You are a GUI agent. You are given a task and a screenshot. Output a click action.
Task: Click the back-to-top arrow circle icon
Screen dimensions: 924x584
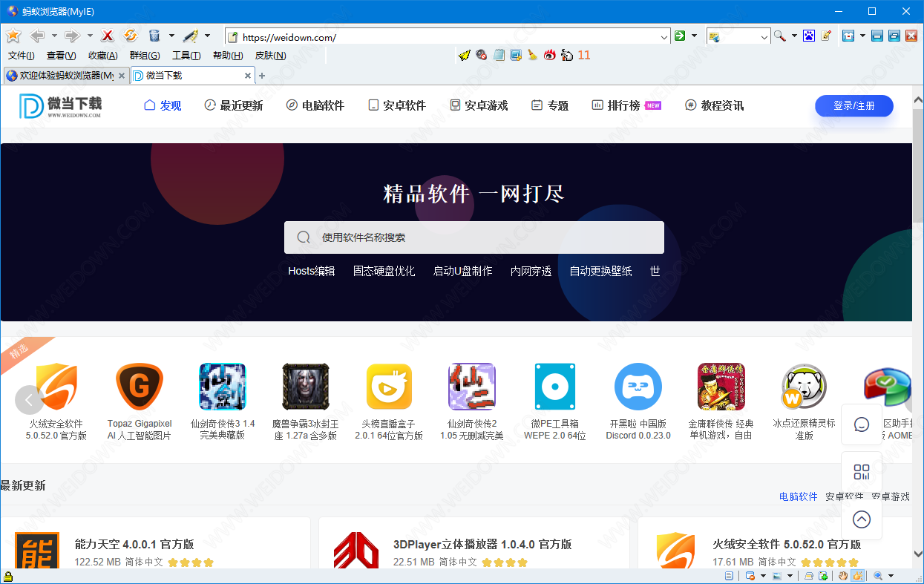(862, 519)
